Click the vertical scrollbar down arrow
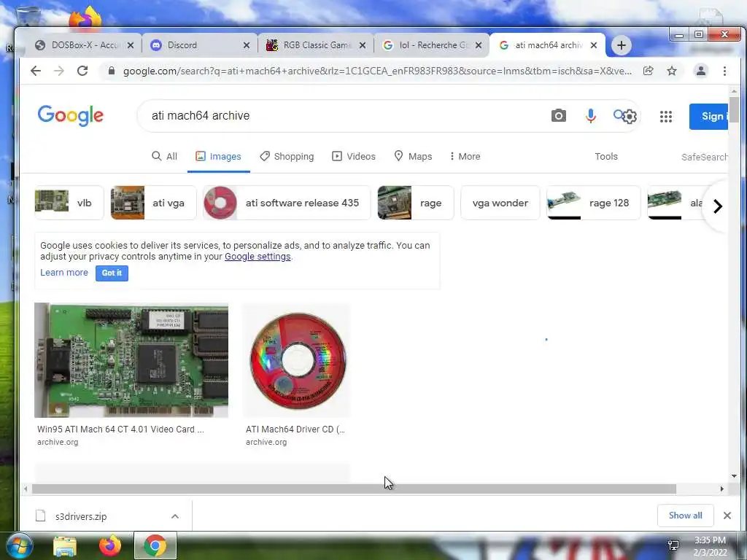The image size is (747, 560). tap(734, 475)
